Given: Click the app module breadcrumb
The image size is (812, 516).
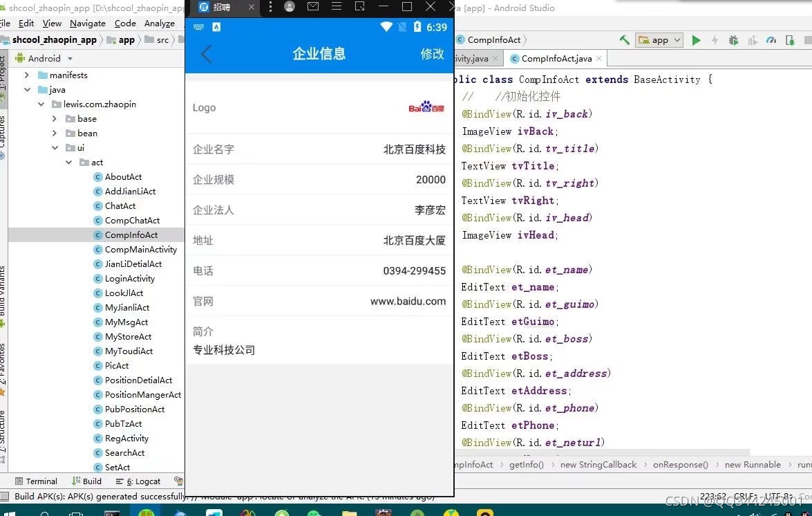Looking at the screenshot, I should tap(121, 40).
